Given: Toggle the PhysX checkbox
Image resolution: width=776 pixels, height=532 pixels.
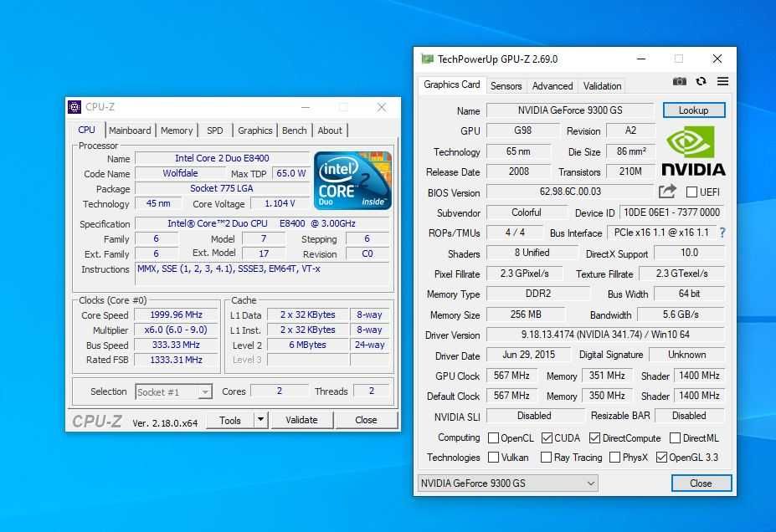Looking at the screenshot, I should pos(614,458).
